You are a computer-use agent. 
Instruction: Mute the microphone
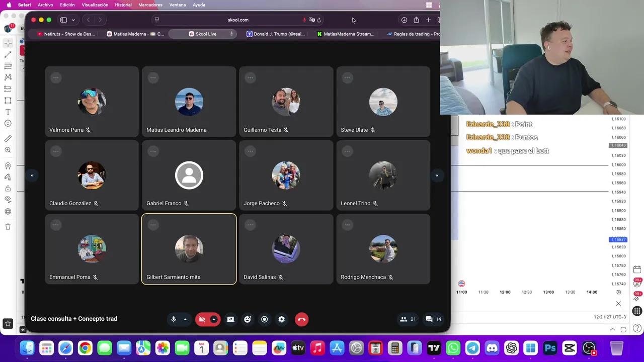[174, 319]
